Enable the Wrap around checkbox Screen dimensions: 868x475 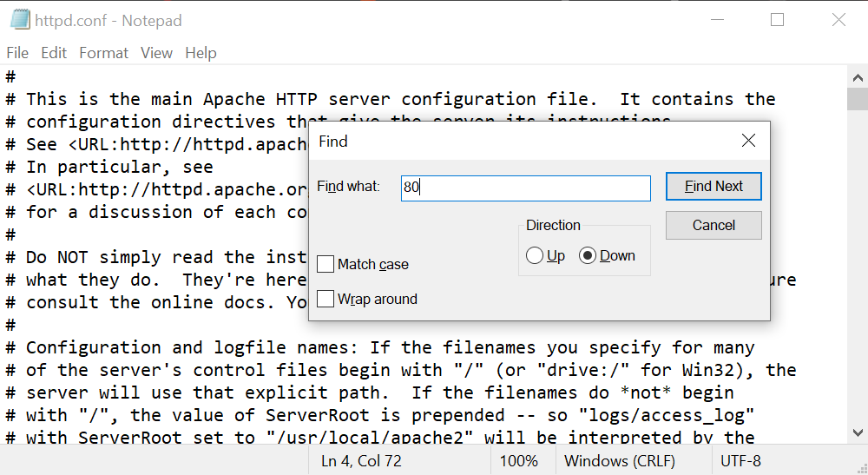325,299
